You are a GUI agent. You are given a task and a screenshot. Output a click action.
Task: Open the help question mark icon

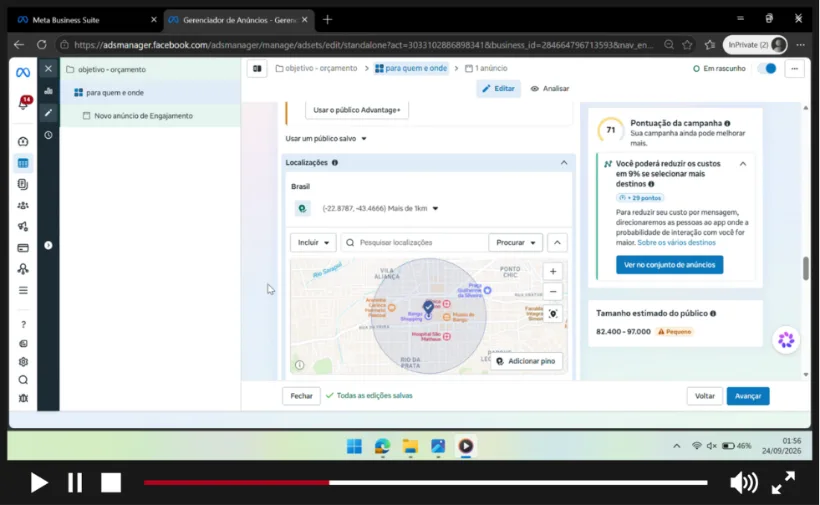click(23, 325)
